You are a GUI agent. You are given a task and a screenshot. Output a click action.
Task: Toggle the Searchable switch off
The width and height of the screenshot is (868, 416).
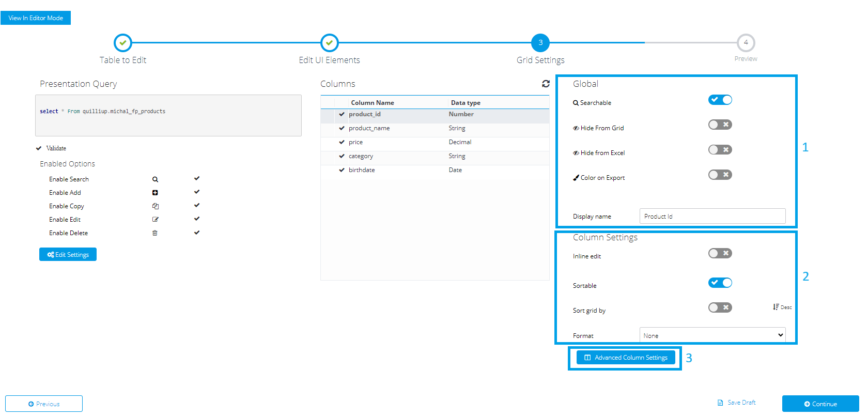(720, 100)
